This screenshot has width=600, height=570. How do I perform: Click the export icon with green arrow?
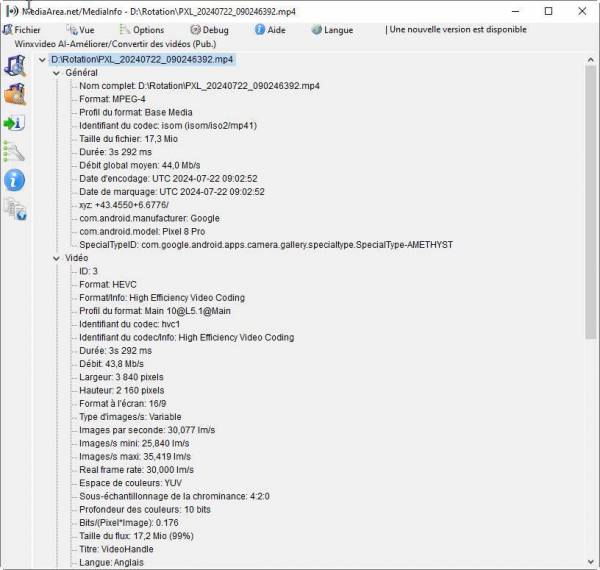[x=15, y=123]
